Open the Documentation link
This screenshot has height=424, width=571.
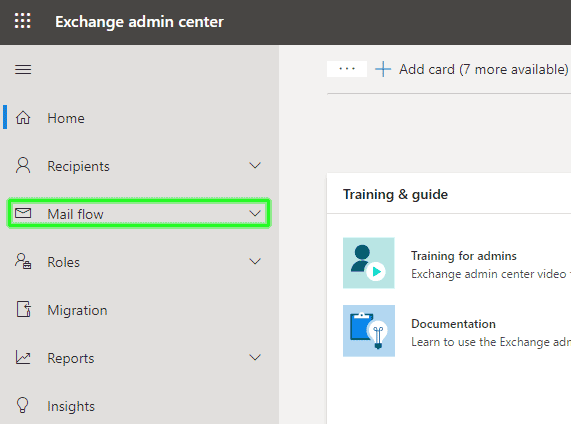click(453, 324)
